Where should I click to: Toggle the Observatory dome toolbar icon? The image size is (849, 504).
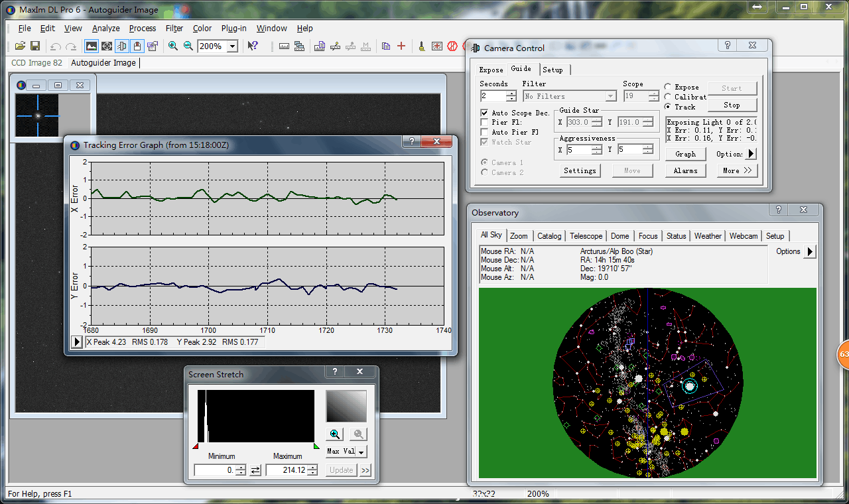point(137,46)
